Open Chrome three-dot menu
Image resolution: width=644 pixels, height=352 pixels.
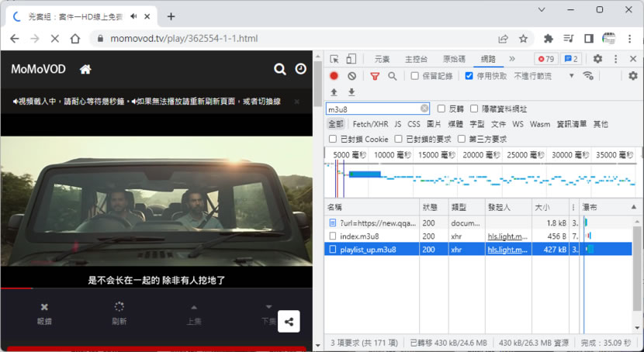(x=629, y=39)
